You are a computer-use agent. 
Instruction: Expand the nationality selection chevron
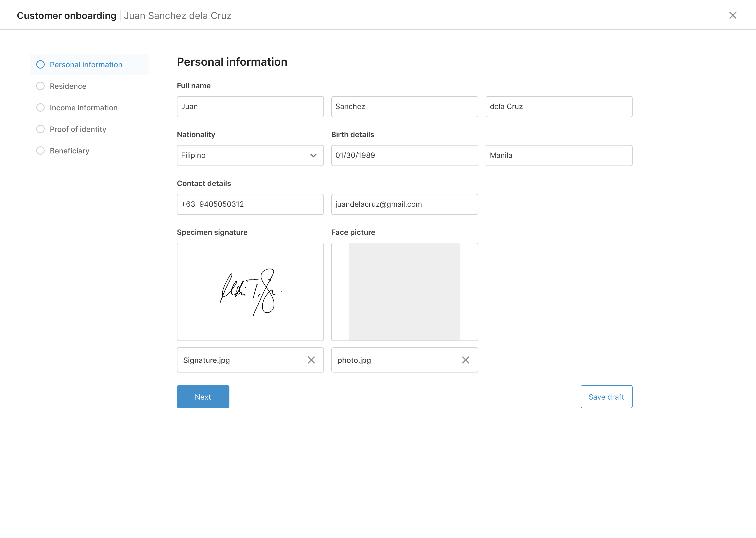(313, 155)
